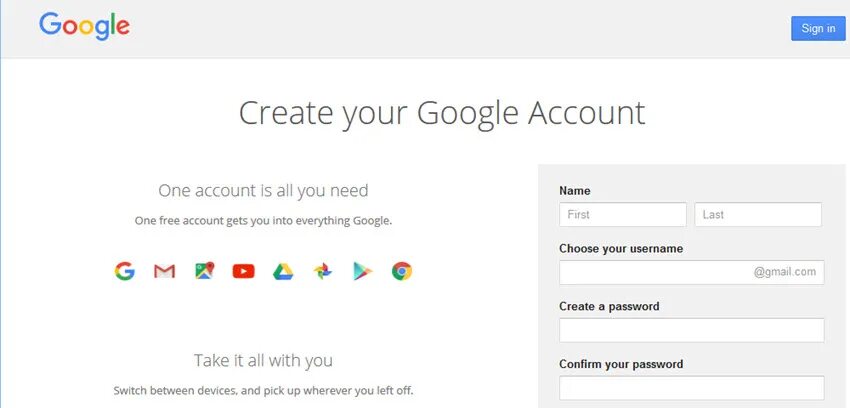850x408 pixels.
Task: Click the Create a password field
Action: click(x=692, y=330)
